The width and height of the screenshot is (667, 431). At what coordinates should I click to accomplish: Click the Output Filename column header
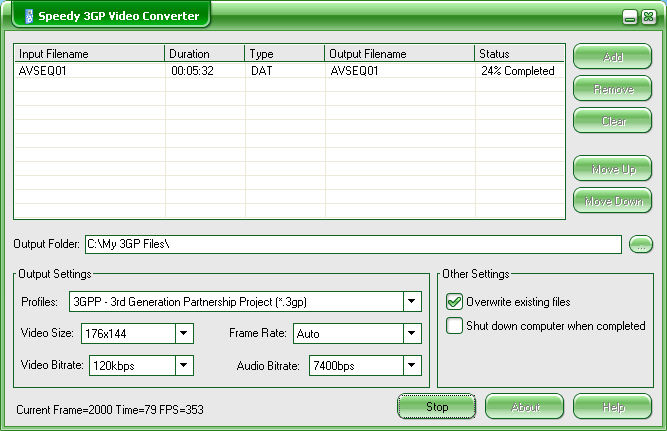(399, 54)
